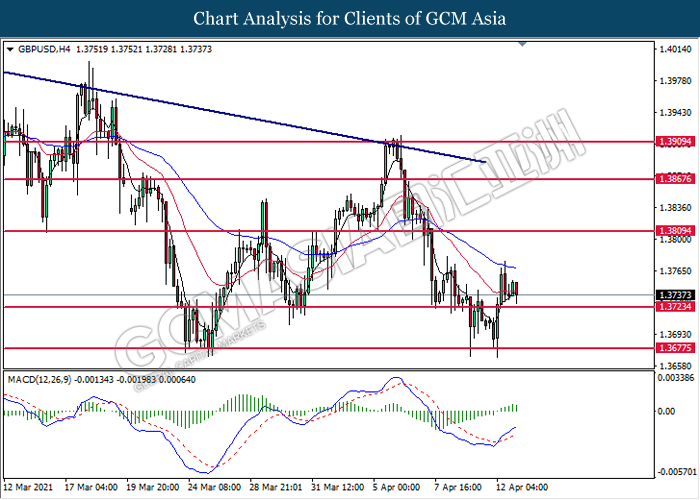This screenshot has width=700, height=500.
Task: Click the Chart Analysis for Clients header
Action: tap(350, 19)
